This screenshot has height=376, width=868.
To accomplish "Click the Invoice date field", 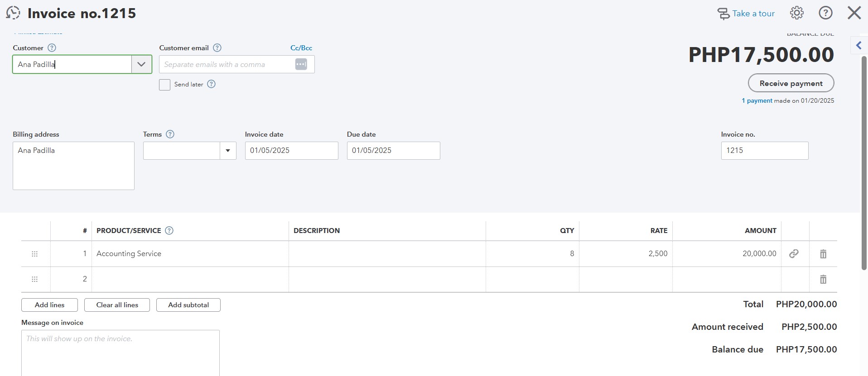I will [291, 151].
